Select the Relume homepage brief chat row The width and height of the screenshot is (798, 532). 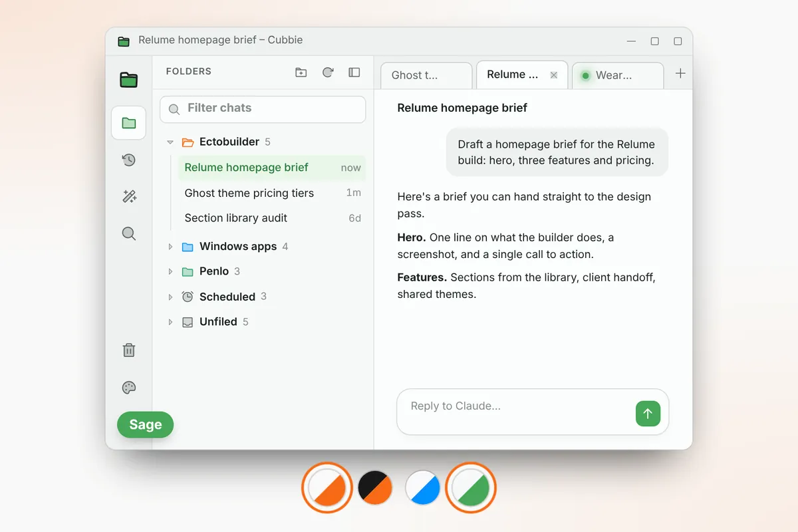click(272, 168)
